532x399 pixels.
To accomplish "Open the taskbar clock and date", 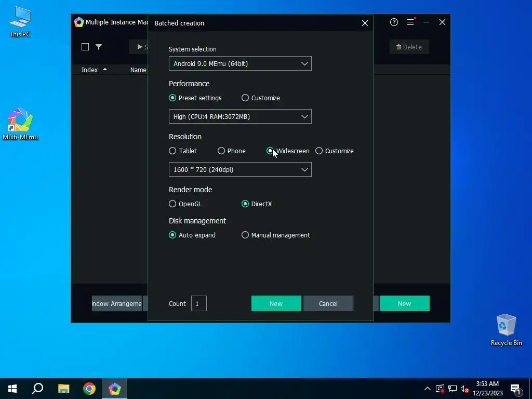I will coord(487,389).
